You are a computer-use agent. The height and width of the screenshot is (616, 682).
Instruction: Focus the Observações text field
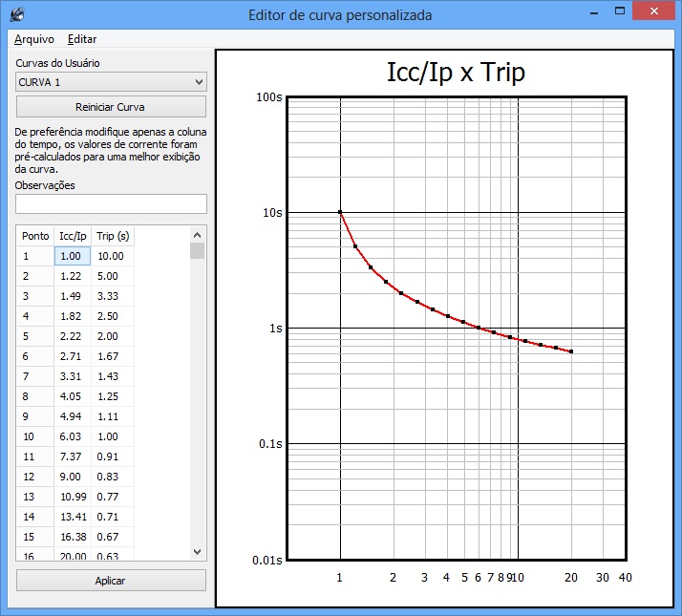tap(111, 203)
